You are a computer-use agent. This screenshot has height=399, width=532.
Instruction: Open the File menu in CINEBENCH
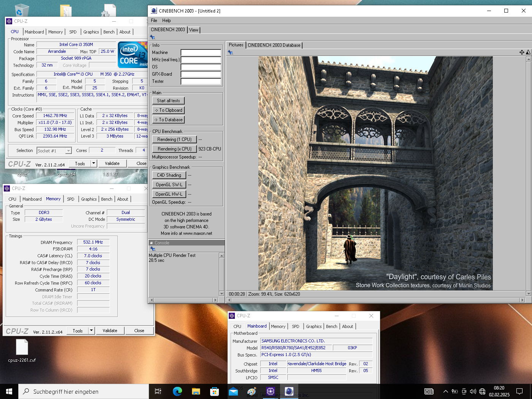tap(154, 21)
